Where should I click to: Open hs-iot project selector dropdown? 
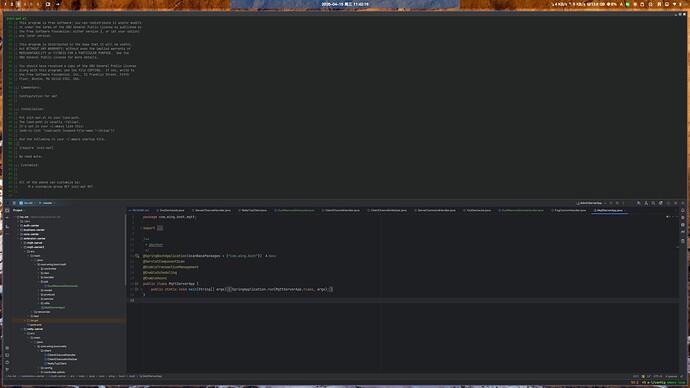click(x=27, y=203)
